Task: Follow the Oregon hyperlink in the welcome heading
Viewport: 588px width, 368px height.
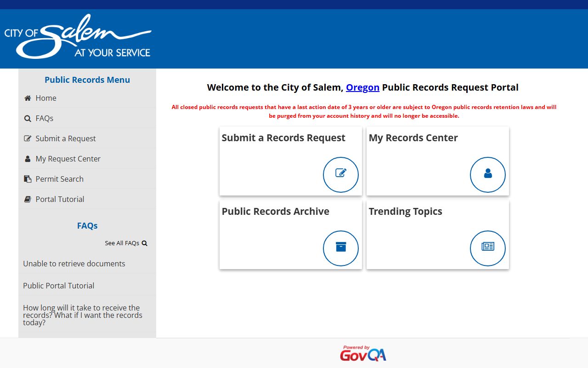Action: click(362, 87)
